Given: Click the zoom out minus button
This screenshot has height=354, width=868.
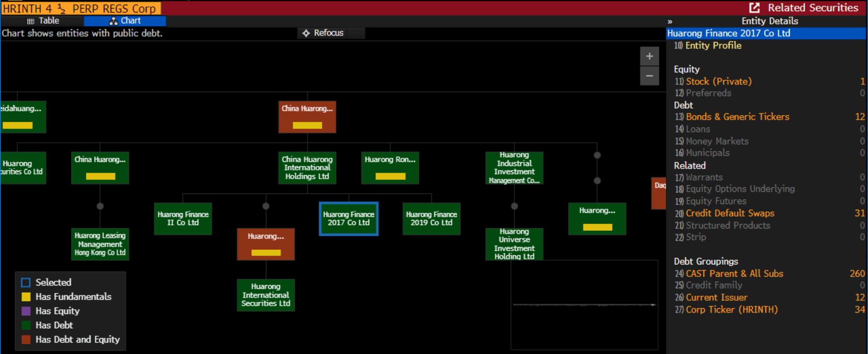Looking at the screenshot, I should click(x=649, y=76).
